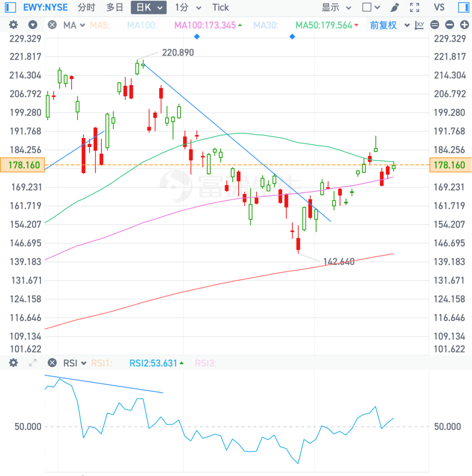472x476 pixels.
Task: Open MA indicator settings gear
Action: tap(13, 25)
